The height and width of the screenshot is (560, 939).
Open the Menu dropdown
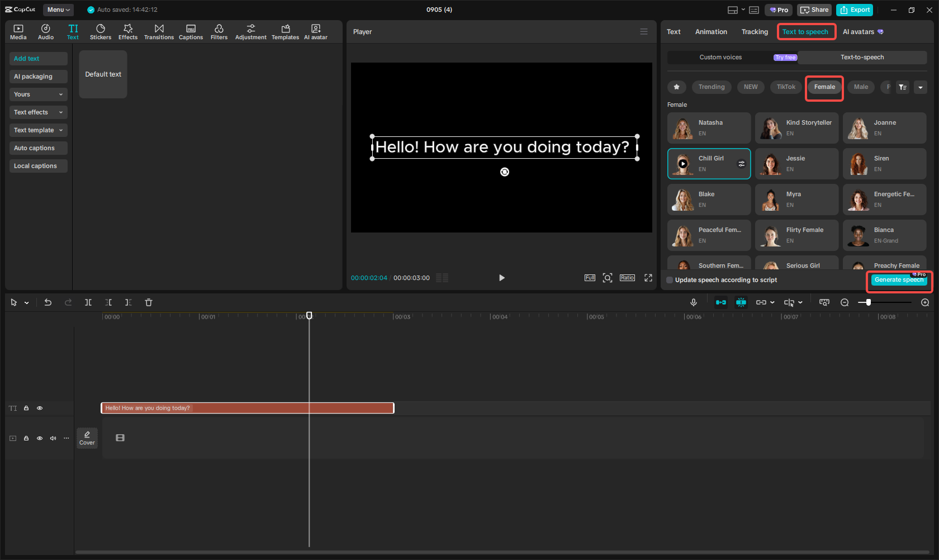58,10
